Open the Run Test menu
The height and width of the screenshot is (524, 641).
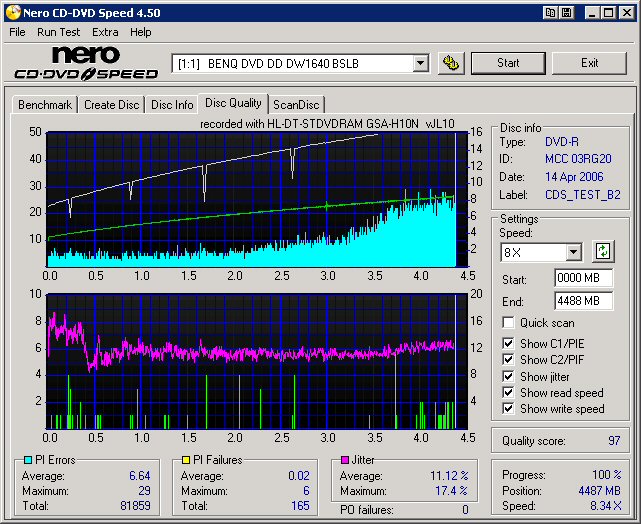(x=59, y=32)
